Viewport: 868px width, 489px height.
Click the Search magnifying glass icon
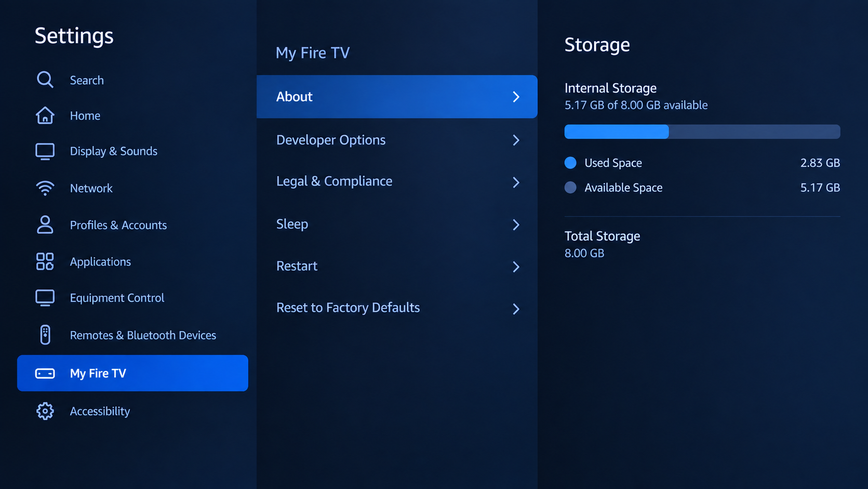[45, 80]
